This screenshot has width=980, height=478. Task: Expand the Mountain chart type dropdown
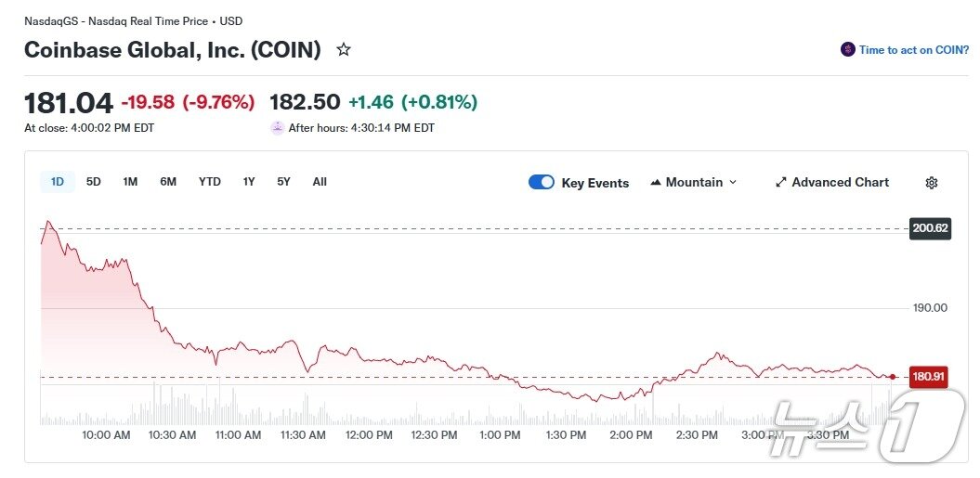732,183
